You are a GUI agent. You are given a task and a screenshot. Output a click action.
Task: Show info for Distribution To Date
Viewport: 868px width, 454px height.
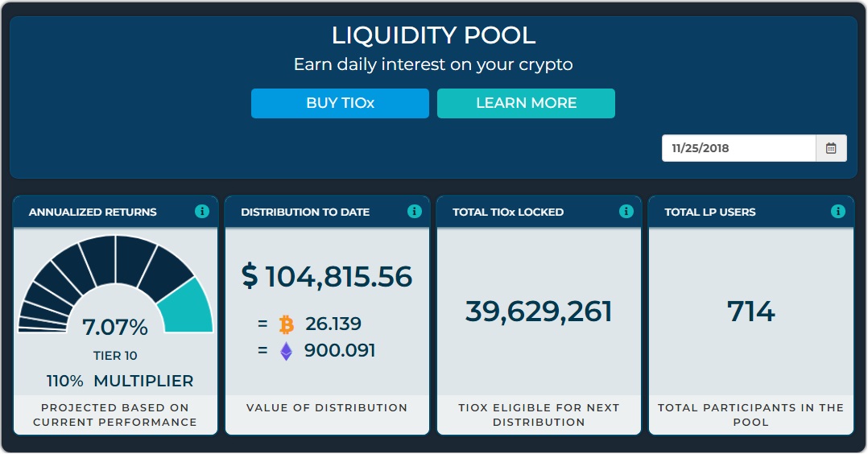point(415,212)
